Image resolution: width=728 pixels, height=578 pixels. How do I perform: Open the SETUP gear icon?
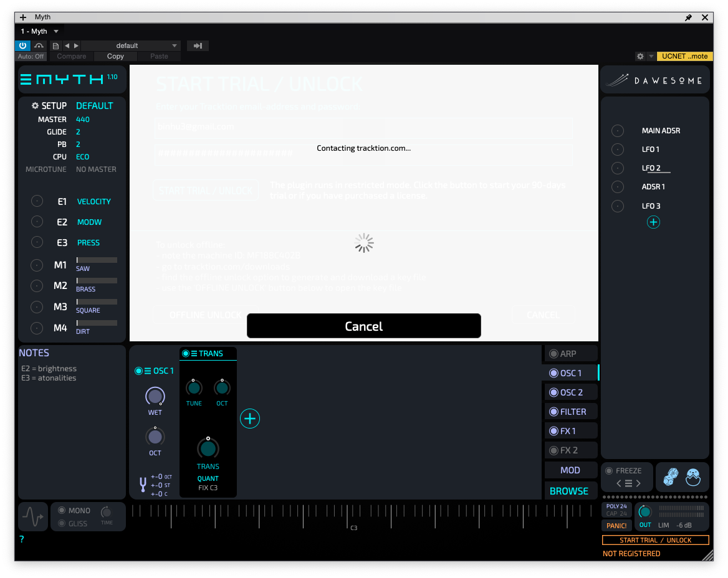point(35,106)
